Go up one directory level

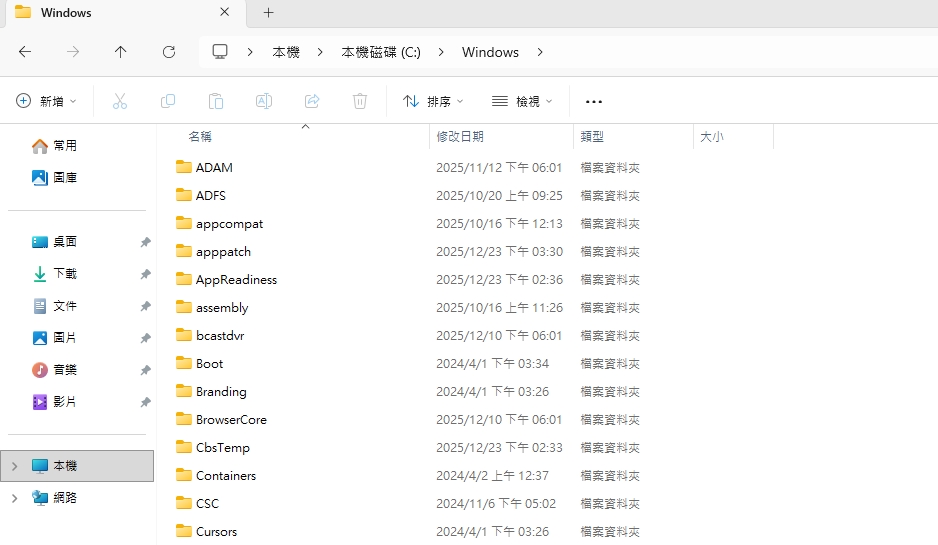(x=121, y=52)
